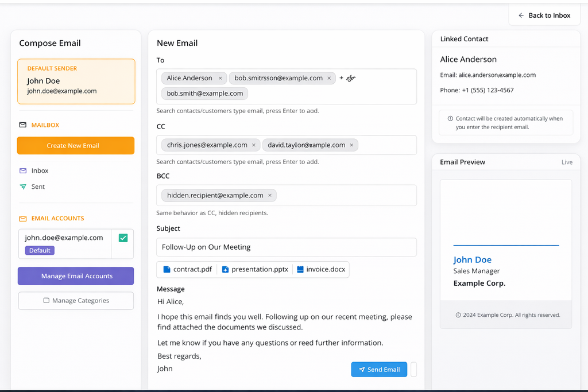The height and width of the screenshot is (392, 588).
Task: Open the contract.pdf attachment
Action: click(187, 269)
